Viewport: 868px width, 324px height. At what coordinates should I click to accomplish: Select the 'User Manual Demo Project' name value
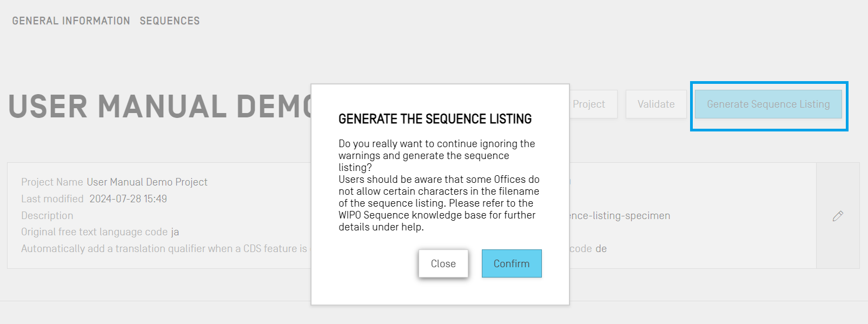(147, 182)
